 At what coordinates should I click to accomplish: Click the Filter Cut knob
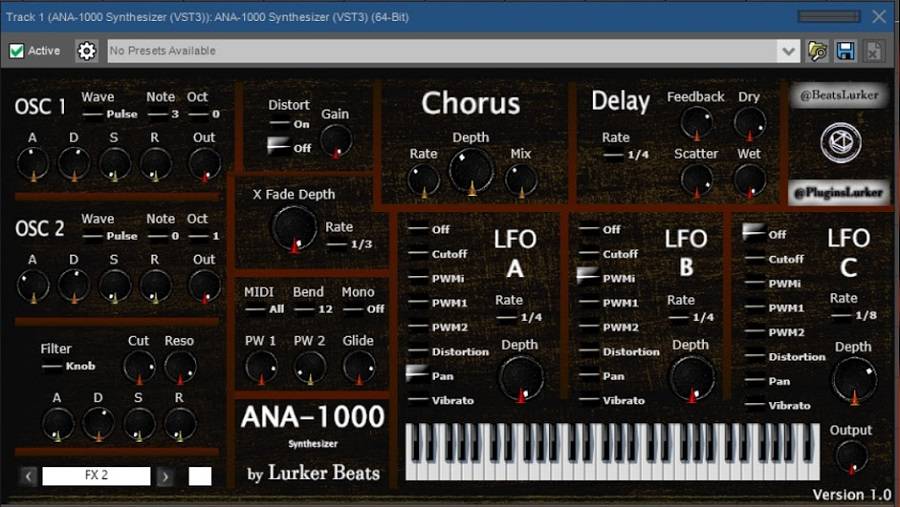139,367
